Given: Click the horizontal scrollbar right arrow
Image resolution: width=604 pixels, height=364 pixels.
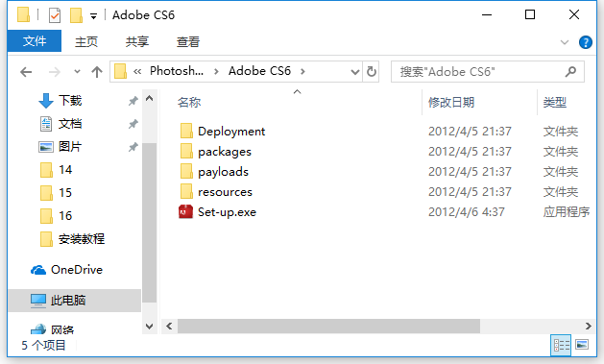Looking at the screenshot, I should point(588,326).
